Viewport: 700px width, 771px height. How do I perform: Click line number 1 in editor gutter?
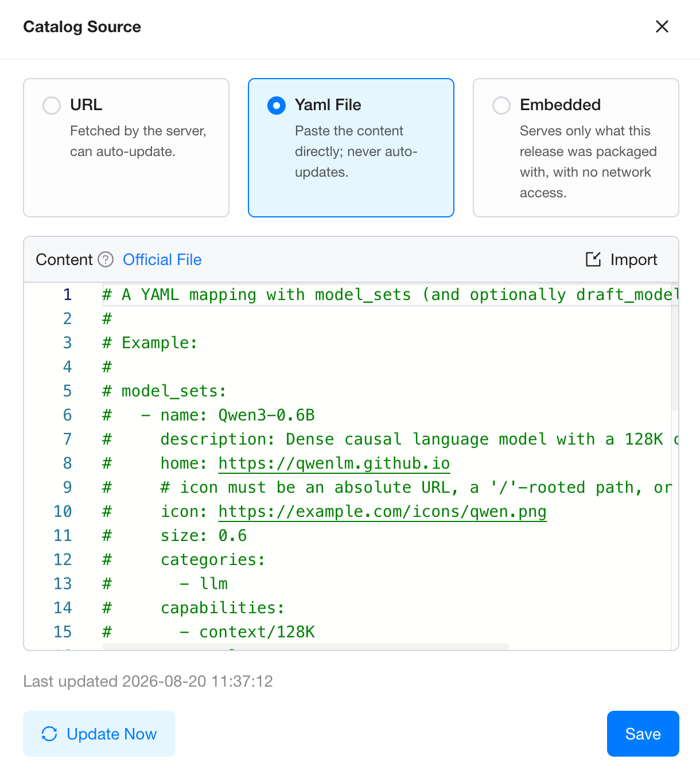68,295
